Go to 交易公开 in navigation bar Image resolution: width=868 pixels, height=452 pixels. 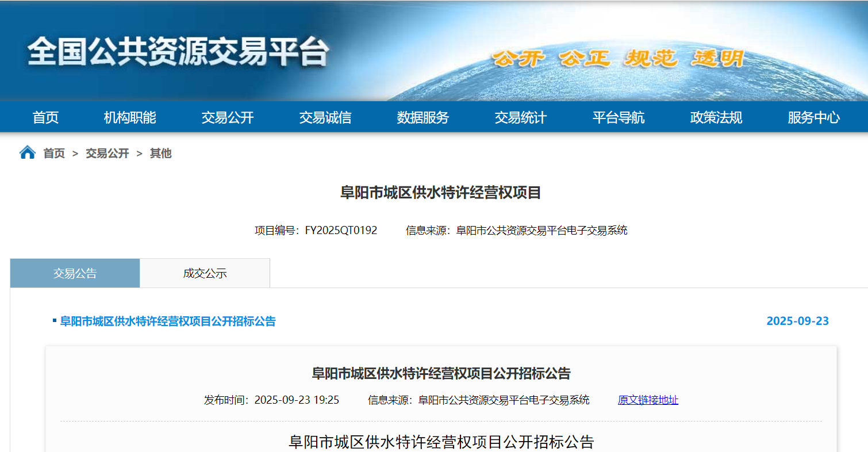[228, 118]
